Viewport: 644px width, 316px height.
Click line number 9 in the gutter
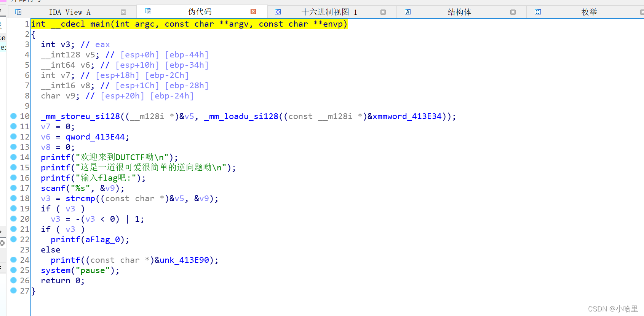[27, 106]
